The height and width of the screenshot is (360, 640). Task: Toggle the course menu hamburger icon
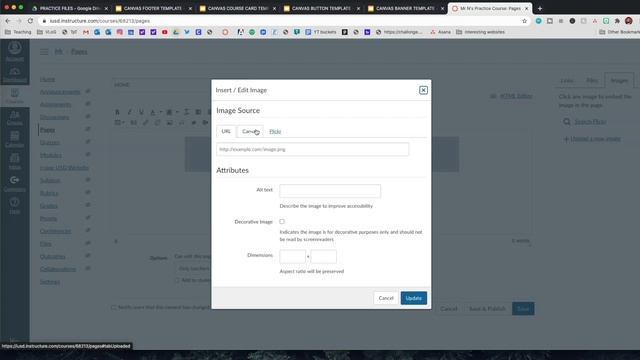click(44, 52)
